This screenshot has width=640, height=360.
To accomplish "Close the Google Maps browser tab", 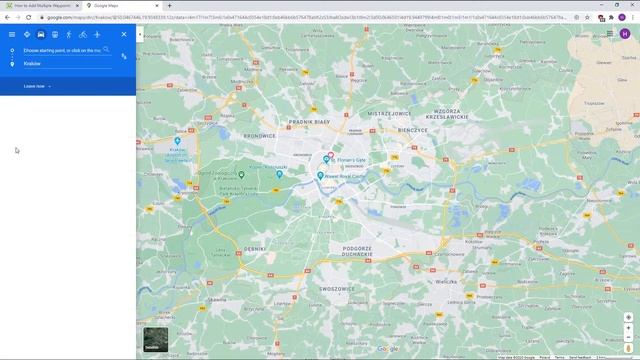I will click(157, 6).
